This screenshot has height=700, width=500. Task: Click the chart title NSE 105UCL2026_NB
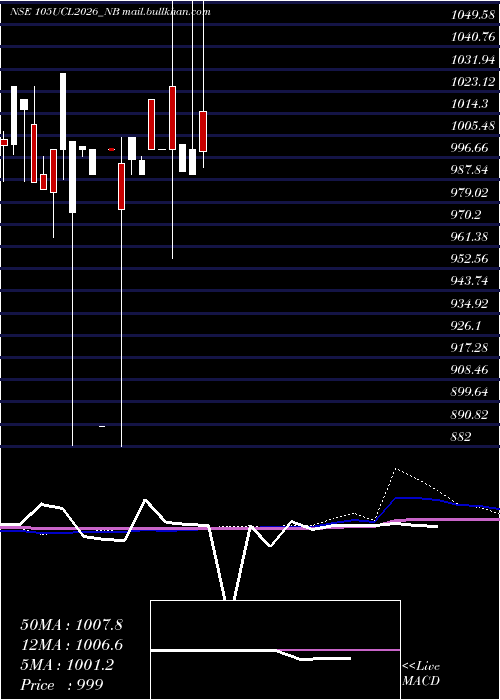tap(65, 12)
